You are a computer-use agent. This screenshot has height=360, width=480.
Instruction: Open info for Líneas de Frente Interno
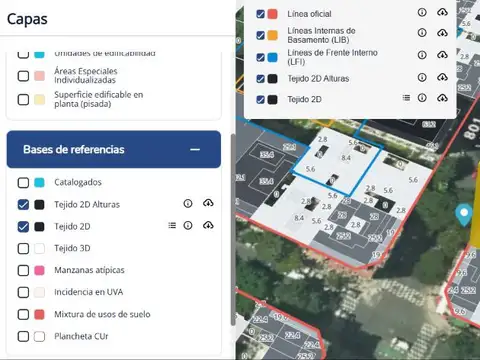pyautogui.click(x=422, y=55)
